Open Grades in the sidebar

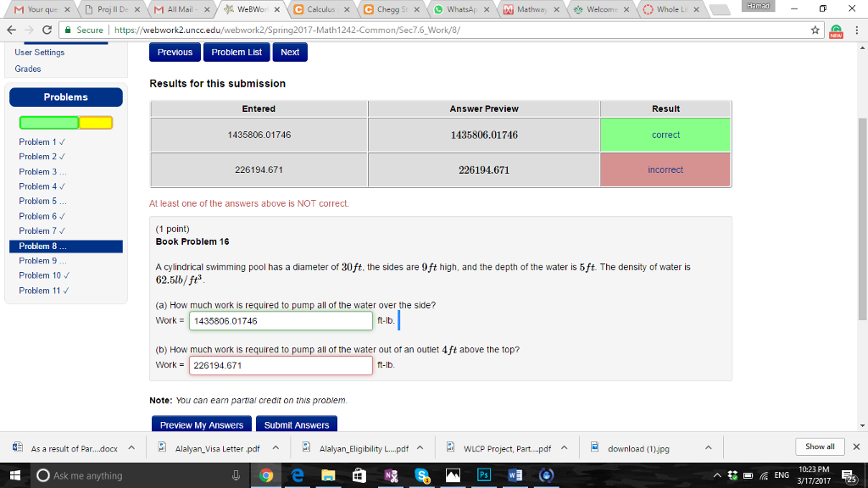[x=29, y=69]
